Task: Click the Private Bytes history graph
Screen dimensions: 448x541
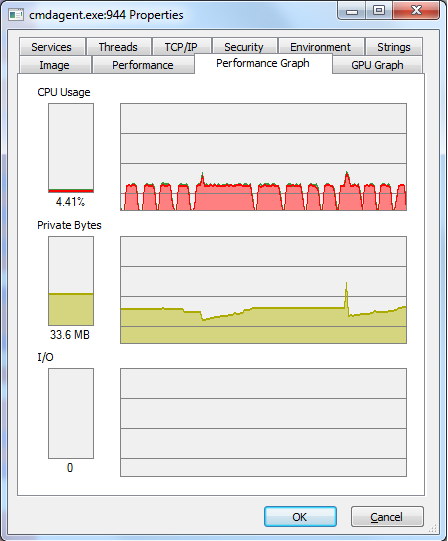Action: (x=263, y=290)
